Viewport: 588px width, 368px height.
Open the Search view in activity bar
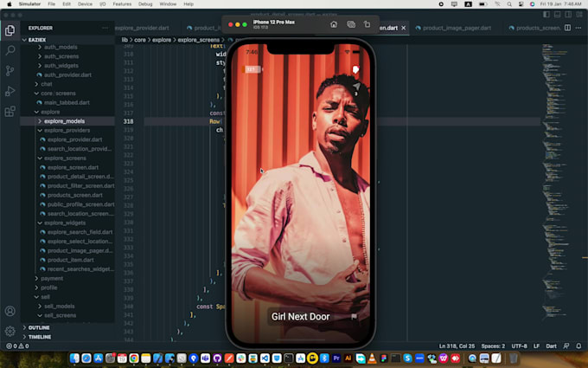(10, 50)
